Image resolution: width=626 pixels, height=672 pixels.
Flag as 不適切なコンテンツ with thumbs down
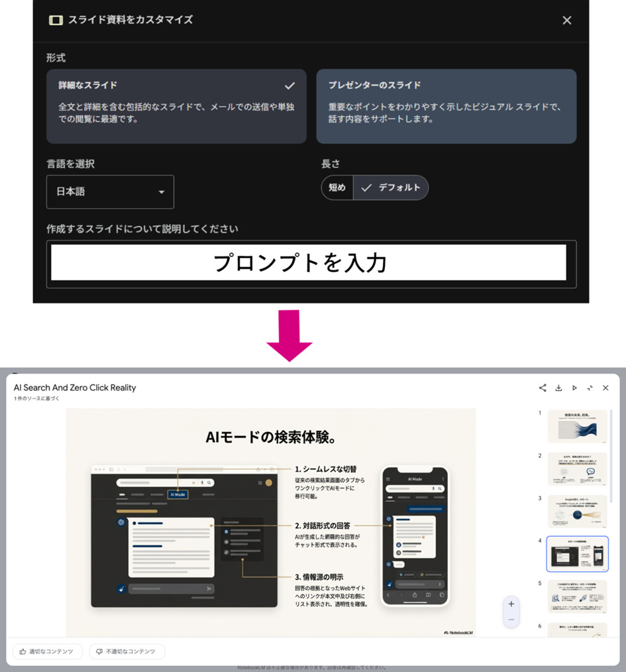pos(127,651)
